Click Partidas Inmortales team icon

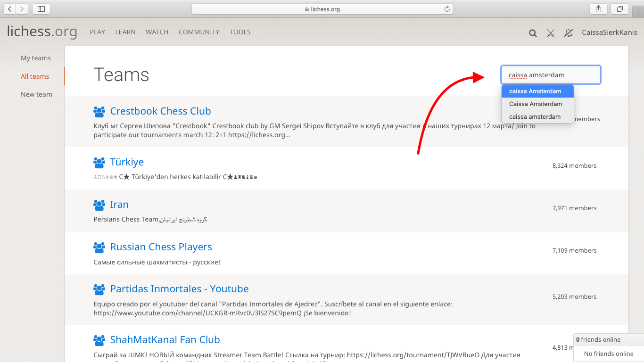coord(99,289)
